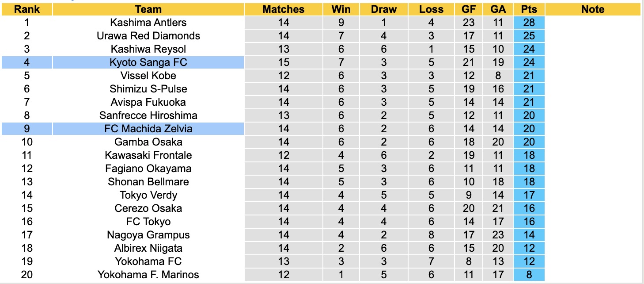Click the Kashima Antlers team row
The image size is (644, 284).
[x=148, y=23]
